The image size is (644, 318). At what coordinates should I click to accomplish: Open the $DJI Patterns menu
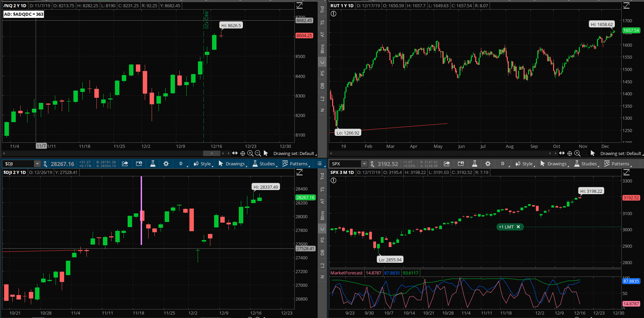295,164
